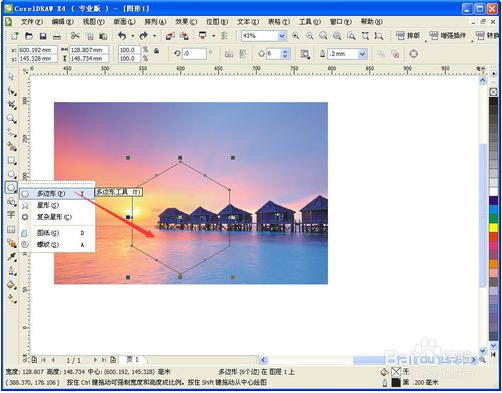The height and width of the screenshot is (393, 502).
Task: Open the outline width dropdown
Action: coord(362,54)
